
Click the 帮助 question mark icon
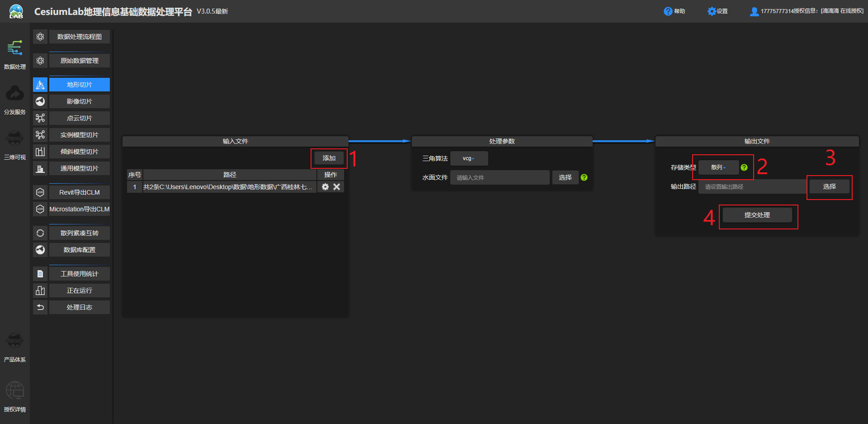pyautogui.click(x=668, y=11)
